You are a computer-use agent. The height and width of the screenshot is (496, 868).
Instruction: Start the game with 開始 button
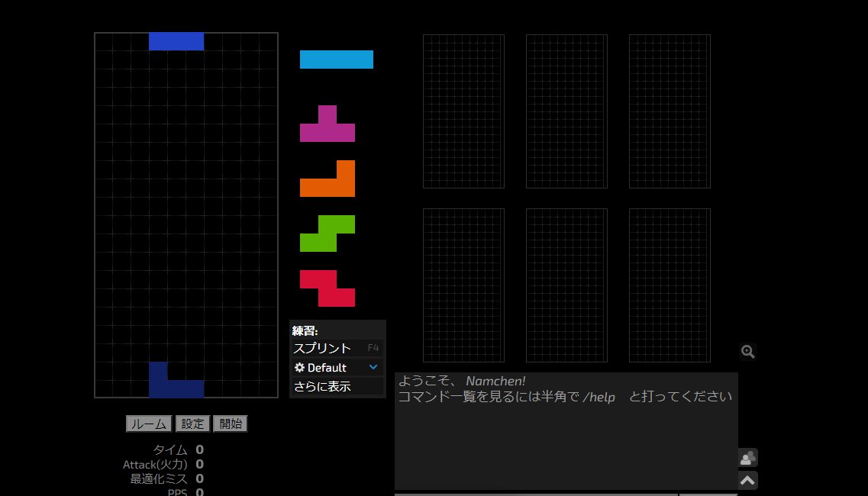coord(231,424)
